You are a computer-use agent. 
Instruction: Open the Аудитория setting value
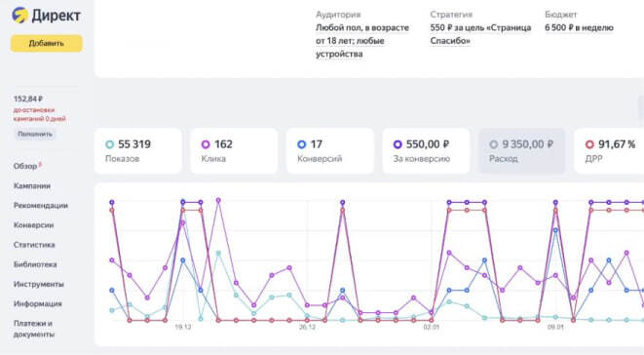pyautogui.click(x=362, y=41)
